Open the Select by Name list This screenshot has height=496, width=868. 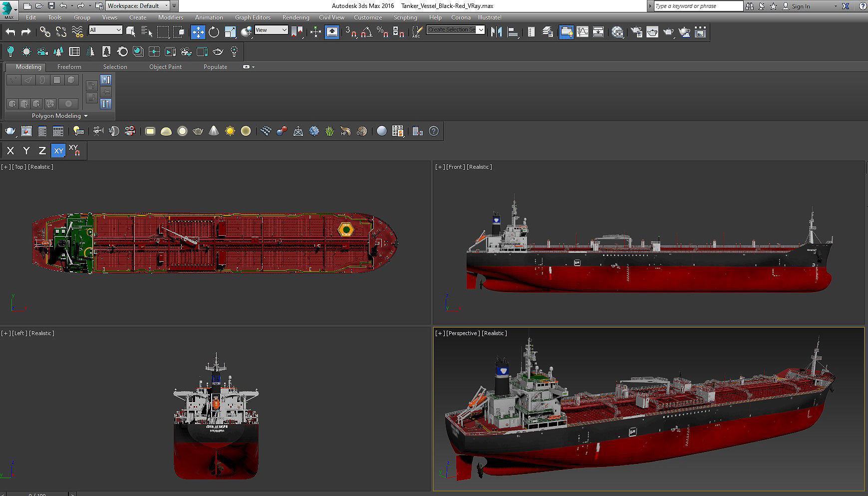[147, 32]
